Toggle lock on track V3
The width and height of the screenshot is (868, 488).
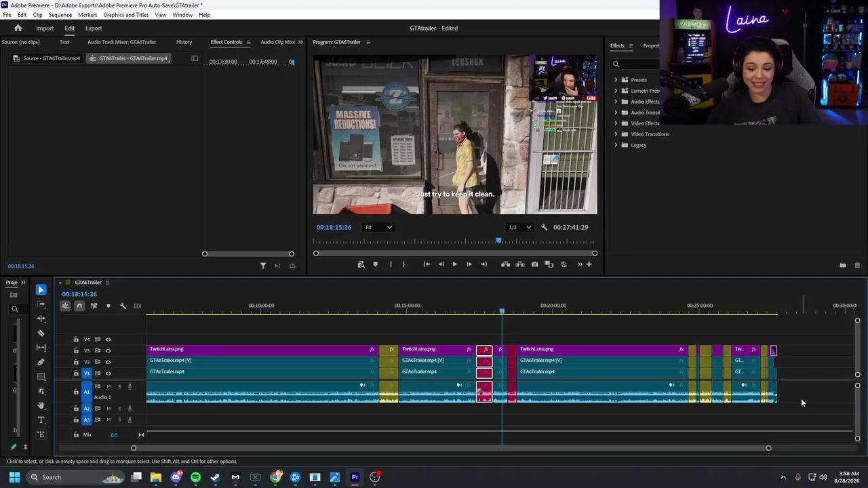76,350
